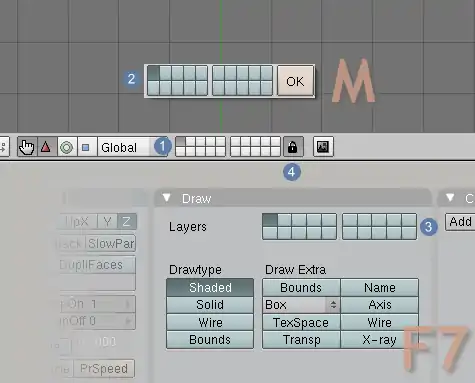The height and width of the screenshot is (383, 475).
Task: Select layer 11 in the OK popup
Action: pyautogui.click(x=153, y=88)
